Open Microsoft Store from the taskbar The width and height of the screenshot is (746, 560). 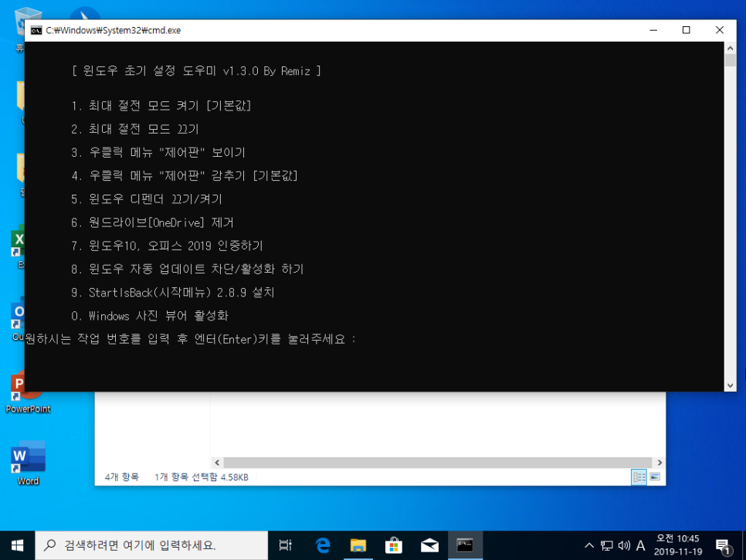(x=394, y=545)
